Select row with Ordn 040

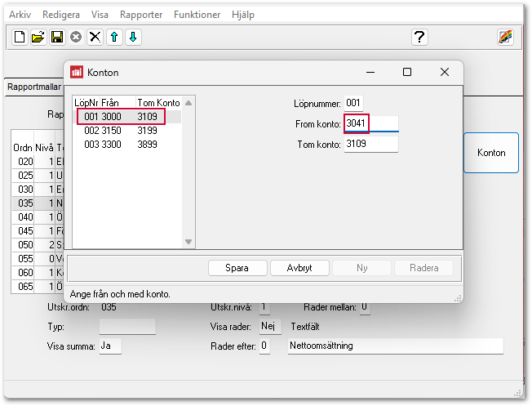[x=38, y=217]
